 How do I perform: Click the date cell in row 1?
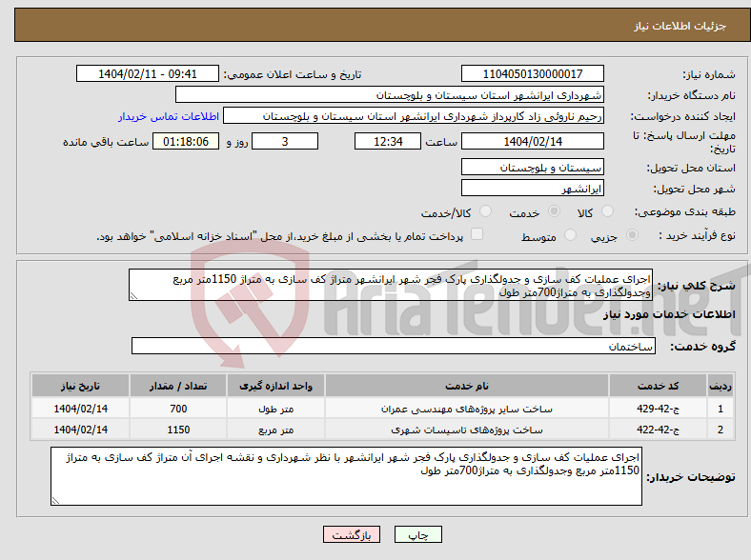pyautogui.click(x=80, y=409)
